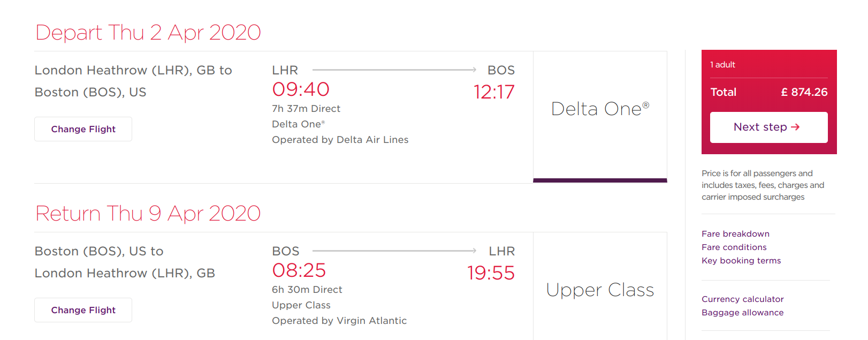View the Fare conditions

click(x=734, y=247)
